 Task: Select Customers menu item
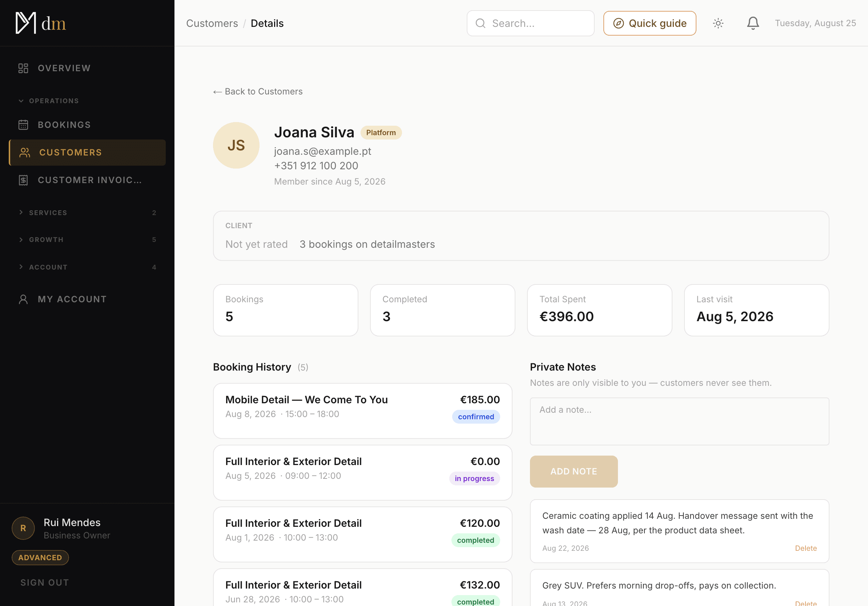[87, 152]
